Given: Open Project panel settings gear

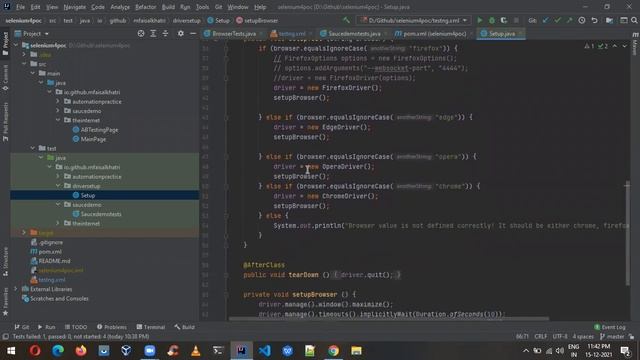Looking at the screenshot, I should point(180,33).
